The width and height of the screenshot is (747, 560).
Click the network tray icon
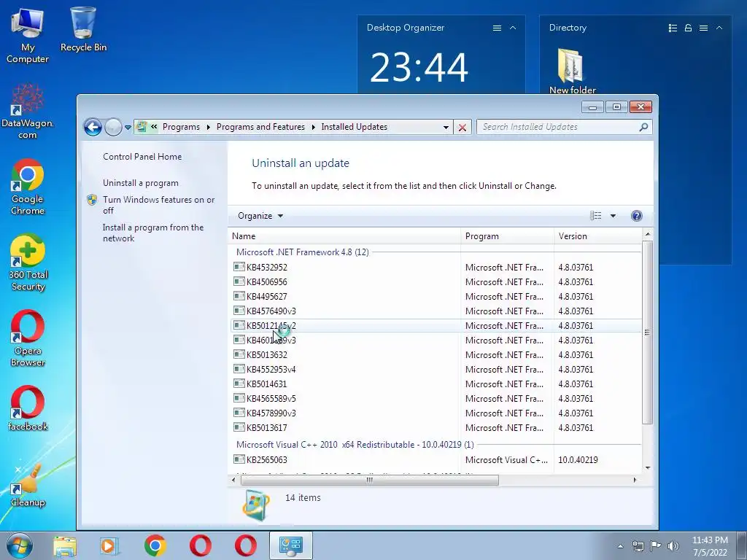(638, 545)
